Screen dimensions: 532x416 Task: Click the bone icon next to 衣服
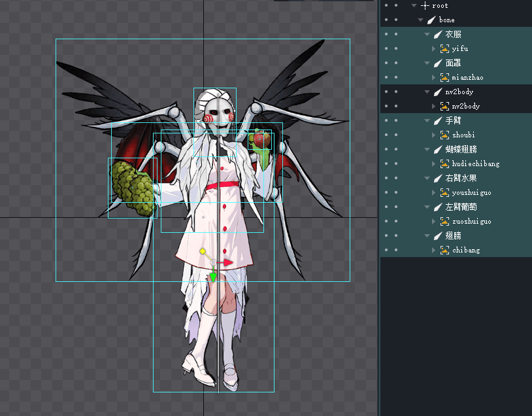(438, 34)
